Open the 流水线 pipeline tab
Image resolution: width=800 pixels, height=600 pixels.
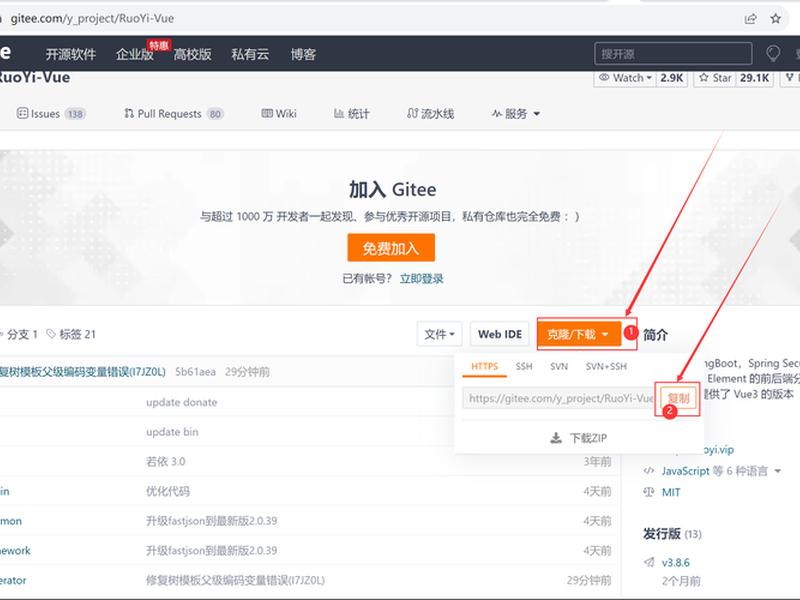click(x=431, y=113)
